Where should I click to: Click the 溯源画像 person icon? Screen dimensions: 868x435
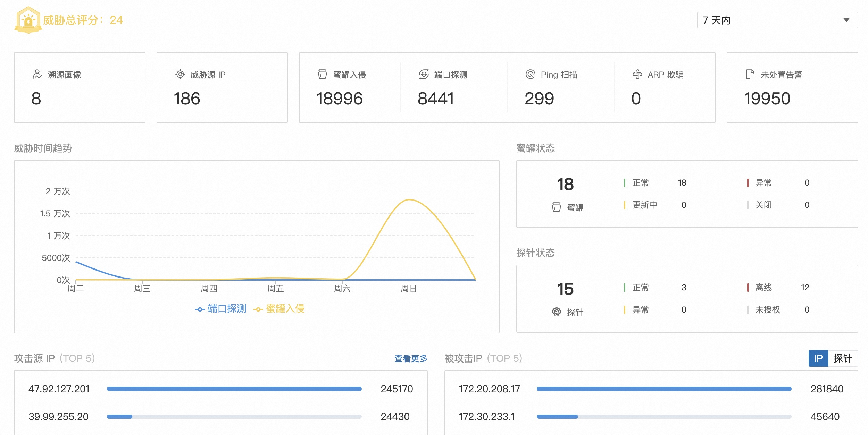tap(37, 75)
